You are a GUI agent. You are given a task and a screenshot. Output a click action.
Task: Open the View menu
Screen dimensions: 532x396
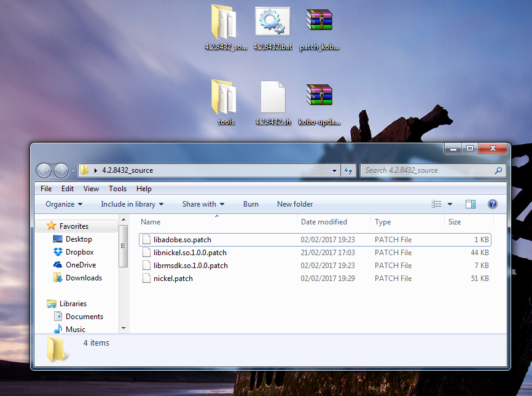91,189
